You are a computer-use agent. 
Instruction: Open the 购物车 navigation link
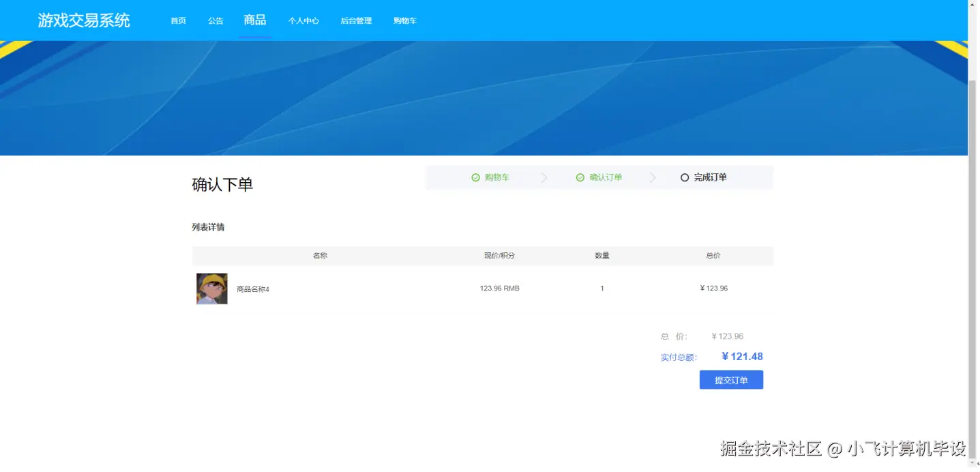tap(405, 20)
